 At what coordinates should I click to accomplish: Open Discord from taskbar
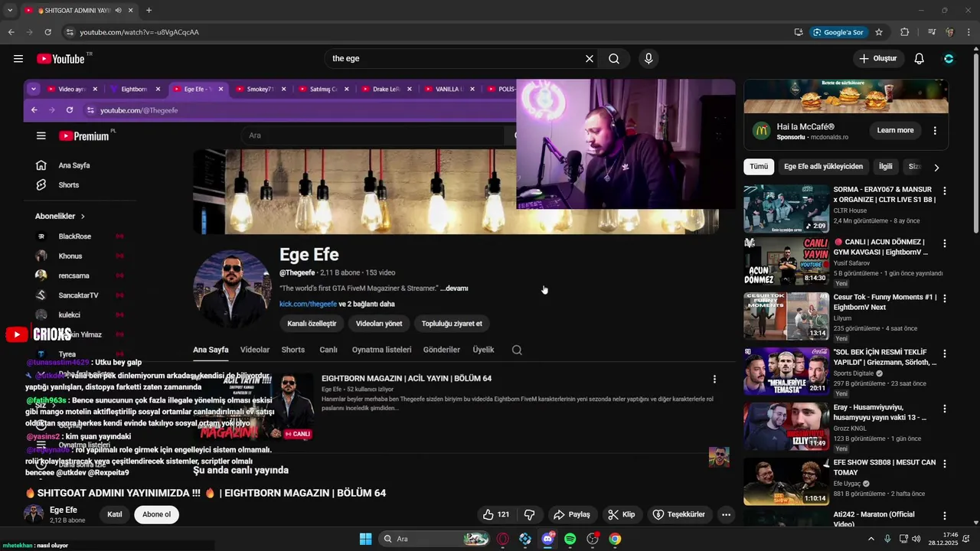point(547,539)
